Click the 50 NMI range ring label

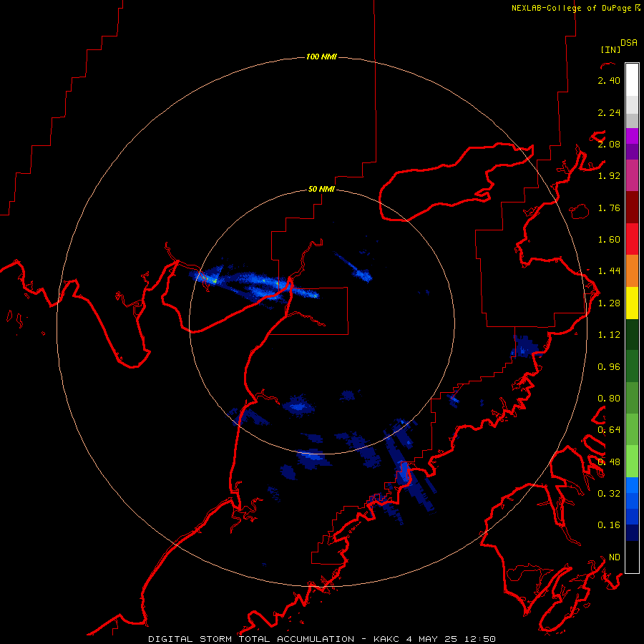click(x=321, y=189)
